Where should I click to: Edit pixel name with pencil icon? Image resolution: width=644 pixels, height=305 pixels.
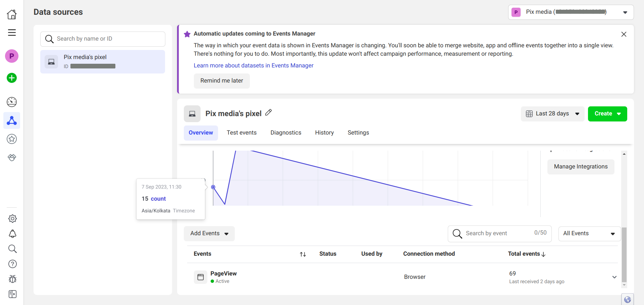coord(268,113)
